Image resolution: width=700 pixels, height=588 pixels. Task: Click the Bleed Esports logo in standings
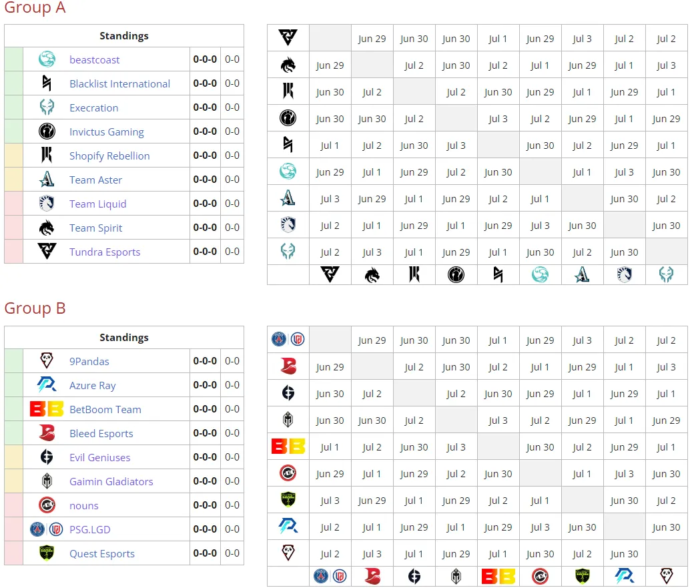(x=47, y=433)
